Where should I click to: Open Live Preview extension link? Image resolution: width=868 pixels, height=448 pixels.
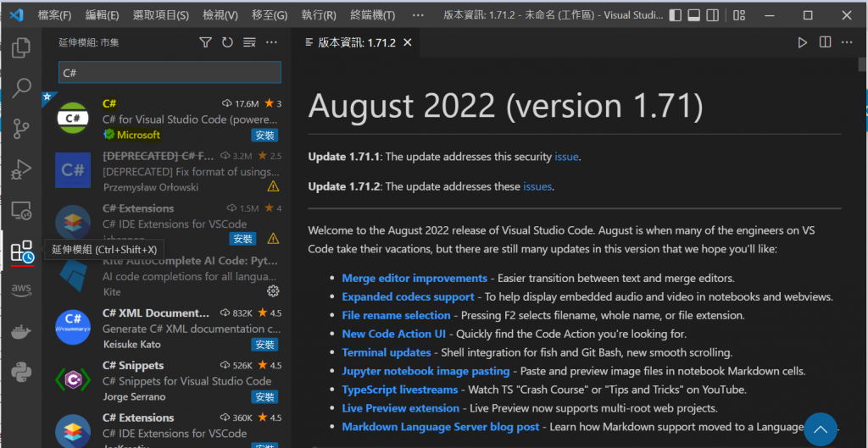[x=401, y=408]
